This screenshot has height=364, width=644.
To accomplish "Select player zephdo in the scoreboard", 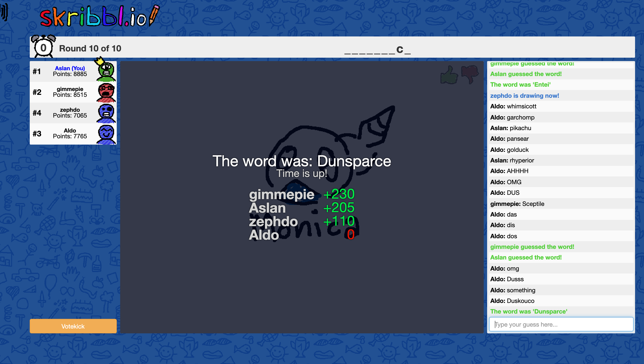I will 70,110.
